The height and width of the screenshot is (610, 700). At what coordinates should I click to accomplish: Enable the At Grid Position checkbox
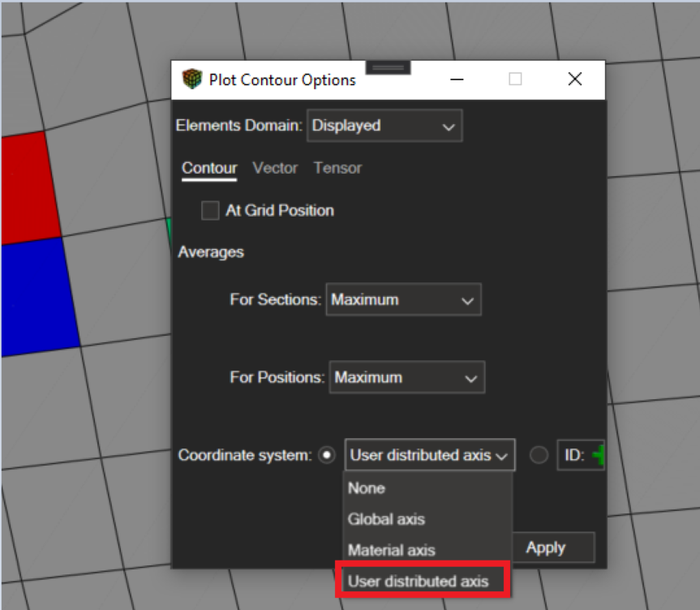210,211
